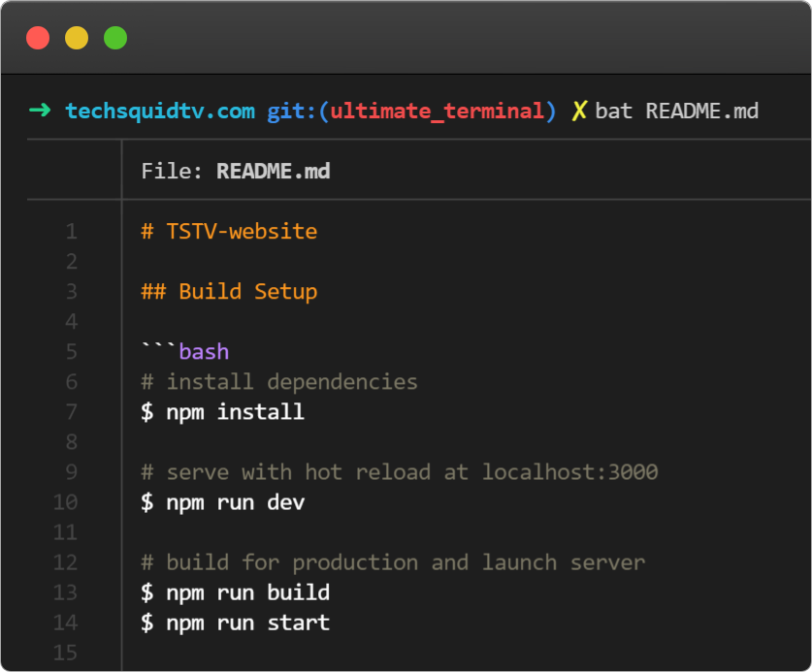
Task: Click the 'bat' command word in the prompt
Action: tap(614, 111)
